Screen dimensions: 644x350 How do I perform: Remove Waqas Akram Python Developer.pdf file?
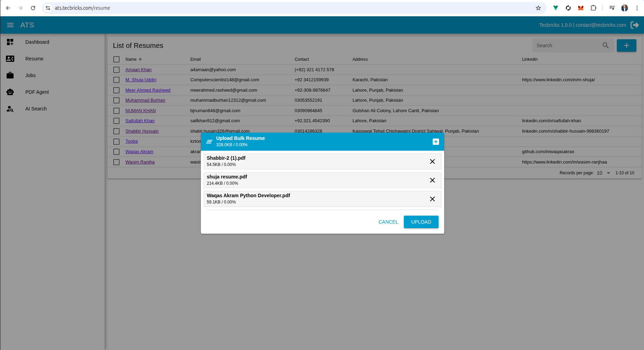(432, 199)
